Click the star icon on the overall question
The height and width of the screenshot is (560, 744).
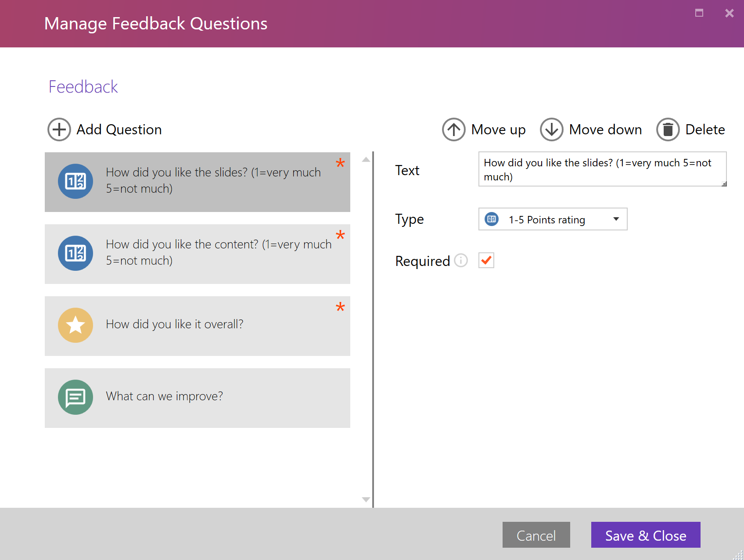[x=75, y=325]
